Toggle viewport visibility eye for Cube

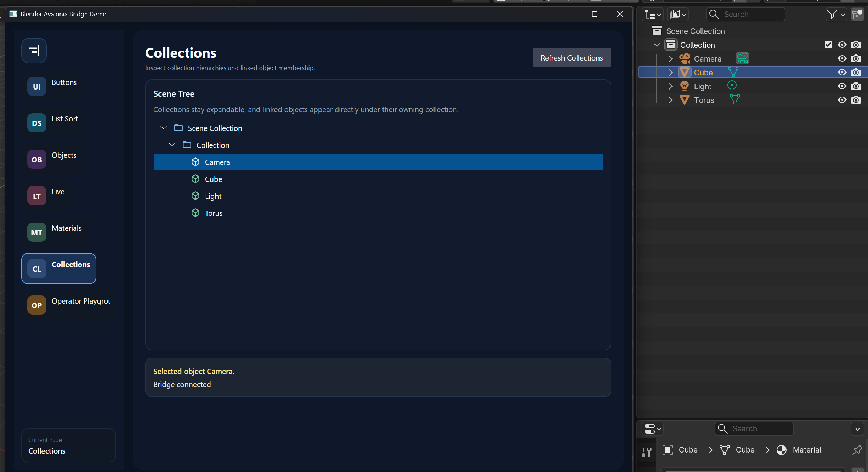pos(842,72)
